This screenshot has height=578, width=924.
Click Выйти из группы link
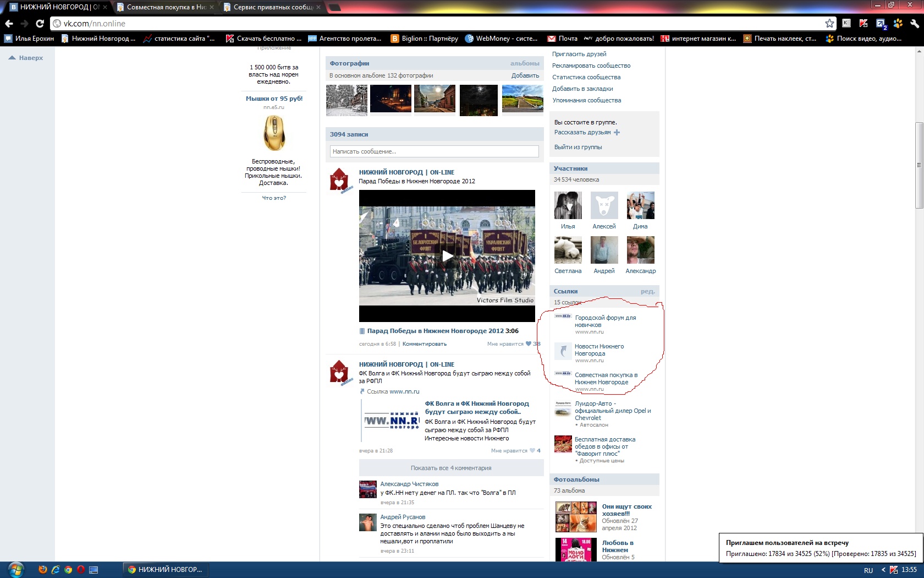point(578,147)
